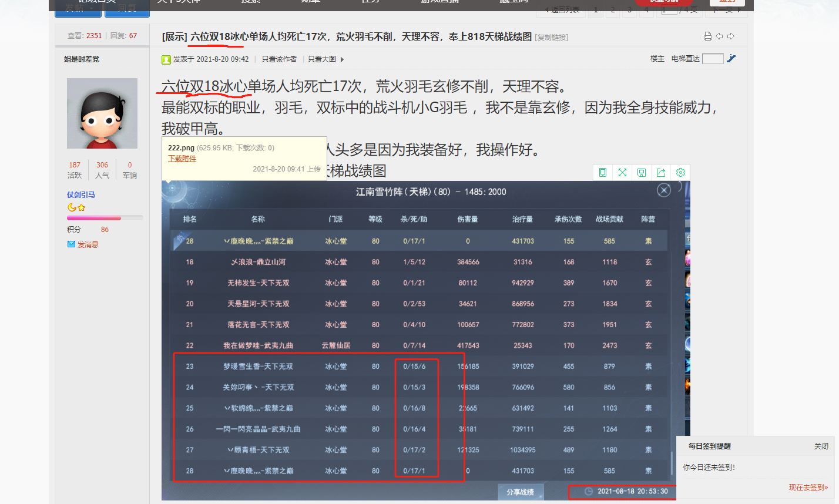Send a message via 发消息 link
This screenshot has width=839, height=504.
click(88, 244)
